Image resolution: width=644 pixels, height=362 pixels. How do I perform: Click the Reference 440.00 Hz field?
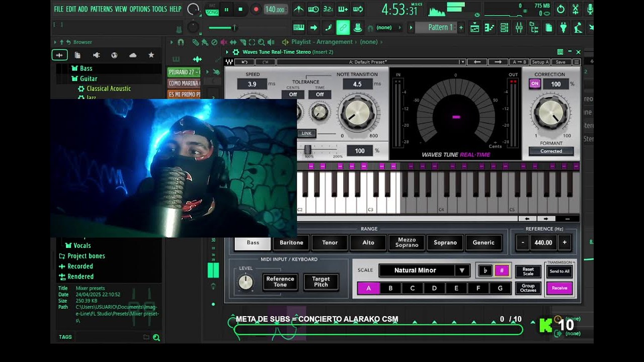[x=543, y=243]
